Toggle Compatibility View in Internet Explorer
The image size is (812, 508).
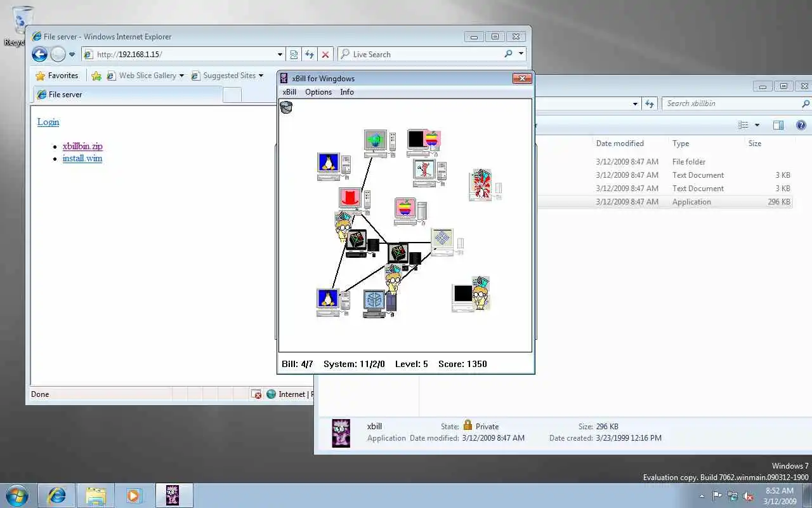[x=294, y=55]
